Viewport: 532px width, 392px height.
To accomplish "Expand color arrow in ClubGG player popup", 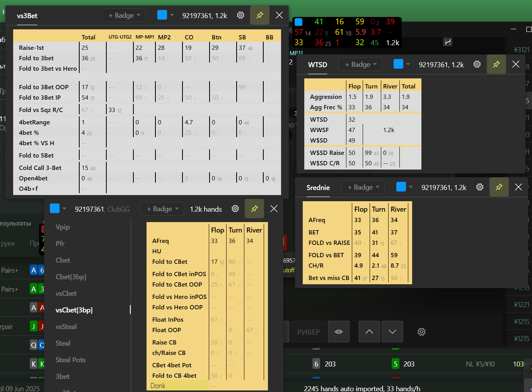I will [x=65, y=209].
